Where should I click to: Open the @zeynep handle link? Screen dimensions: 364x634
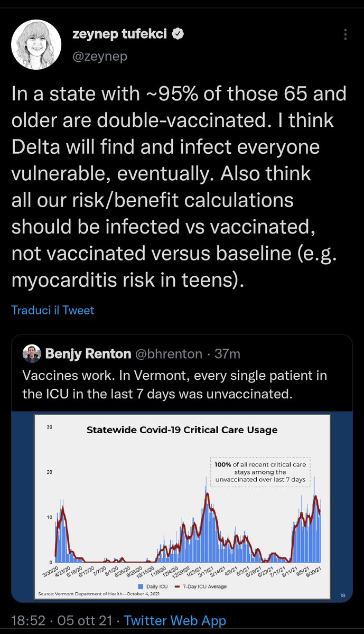point(99,56)
